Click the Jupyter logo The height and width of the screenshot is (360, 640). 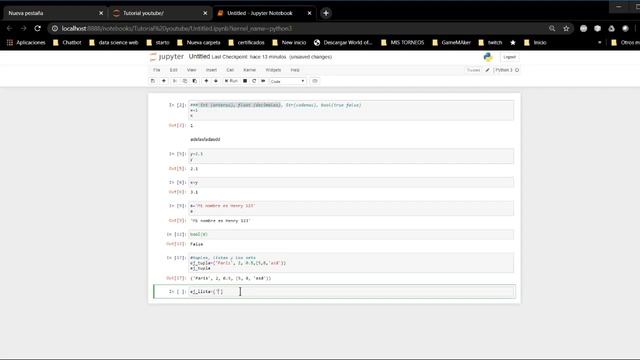[167, 57]
